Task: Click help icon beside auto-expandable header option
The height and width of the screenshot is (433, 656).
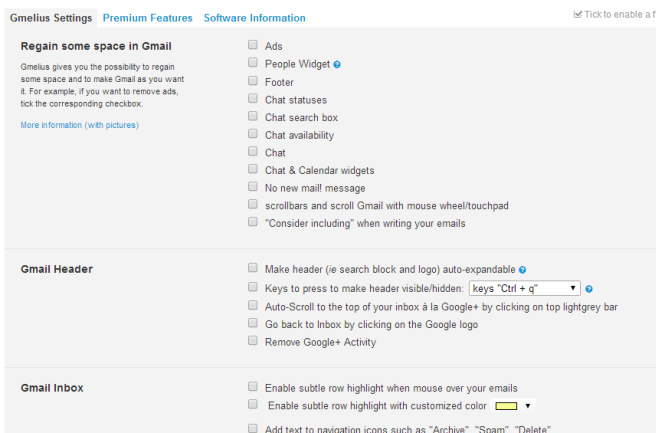Action: (522, 270)
